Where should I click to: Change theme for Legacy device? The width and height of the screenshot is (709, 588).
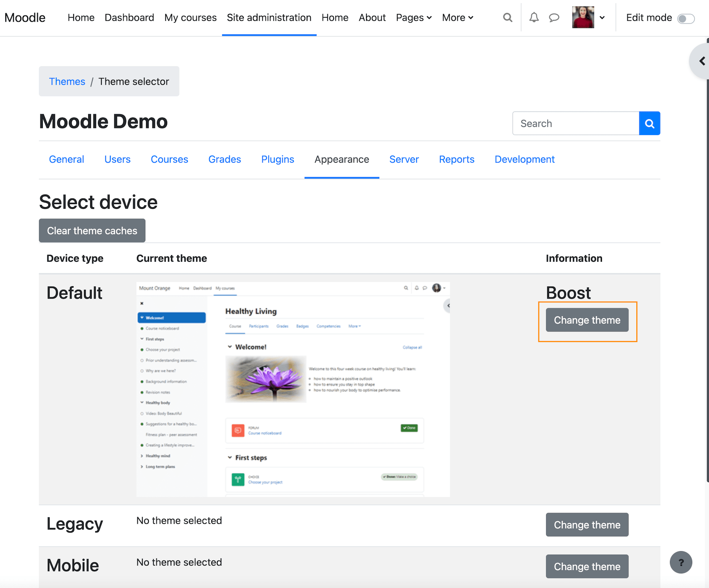click(x=587, y=525)
